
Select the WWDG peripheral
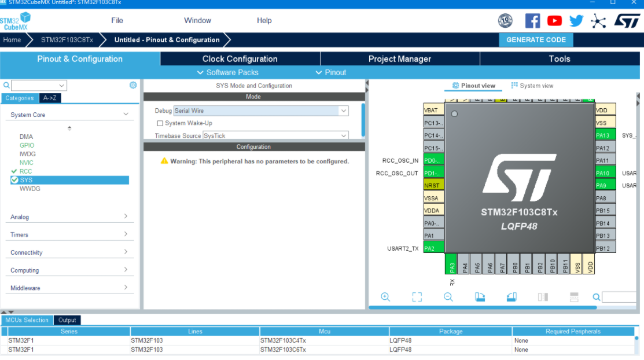tap(30, 189)
